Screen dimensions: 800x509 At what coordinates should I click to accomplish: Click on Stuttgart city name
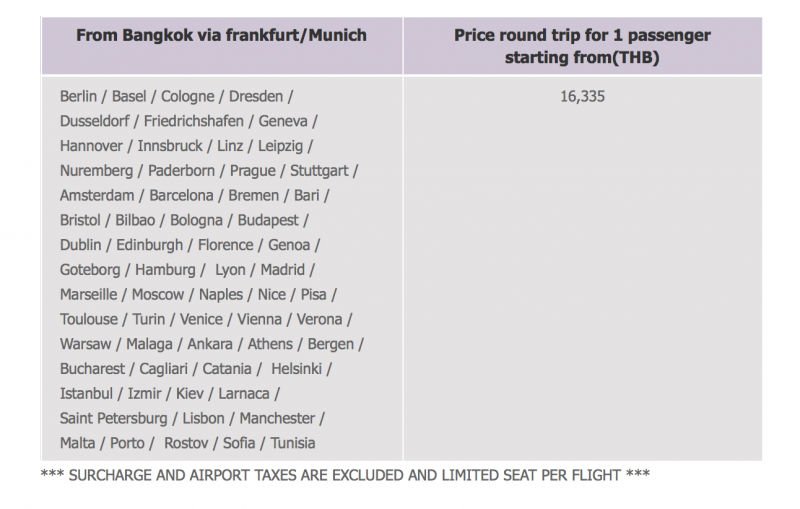319,171
